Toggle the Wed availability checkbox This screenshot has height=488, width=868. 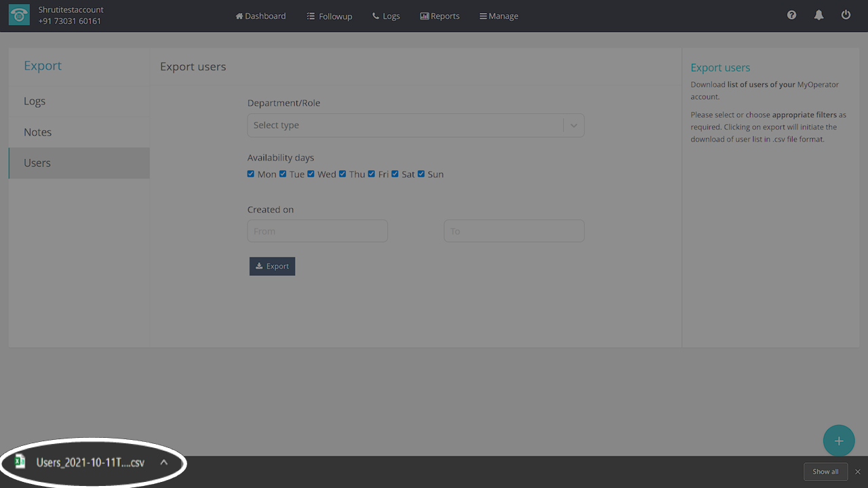pos(311,174)
